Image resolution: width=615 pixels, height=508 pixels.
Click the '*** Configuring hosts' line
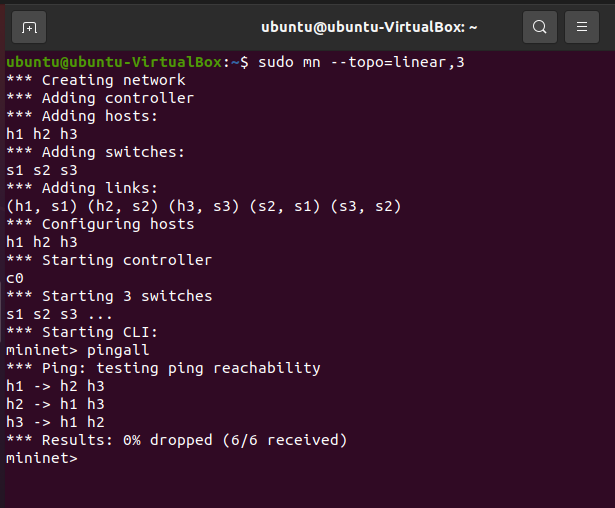click(100, 224)
